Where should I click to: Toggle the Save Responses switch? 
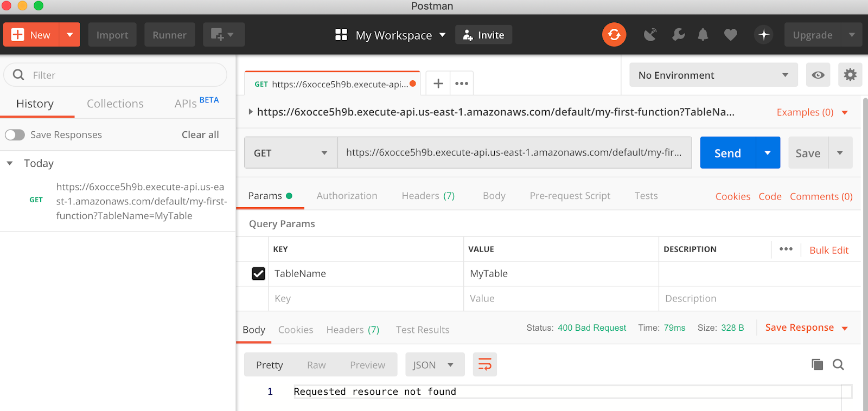point(15,134)
